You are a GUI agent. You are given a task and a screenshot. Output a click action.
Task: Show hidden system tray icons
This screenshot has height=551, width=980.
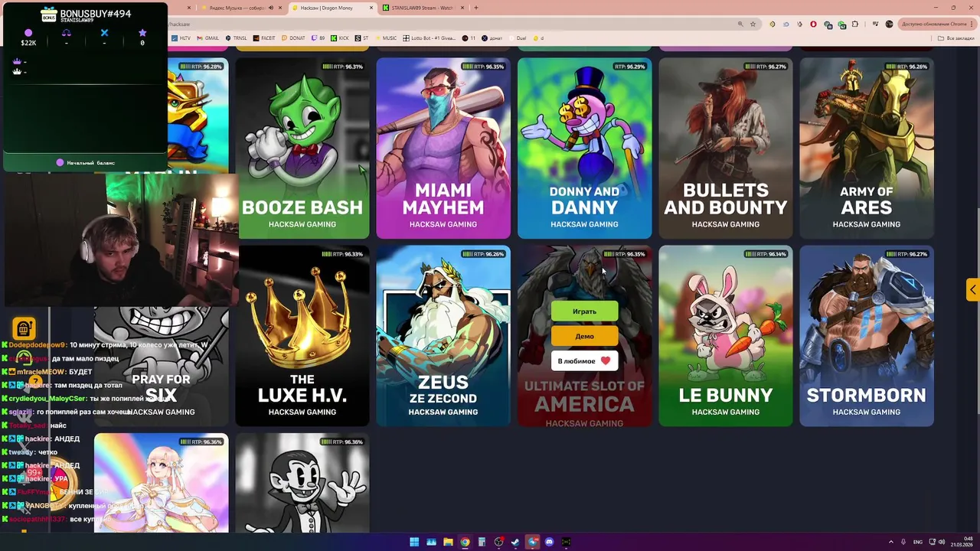[x=890, y=542]
